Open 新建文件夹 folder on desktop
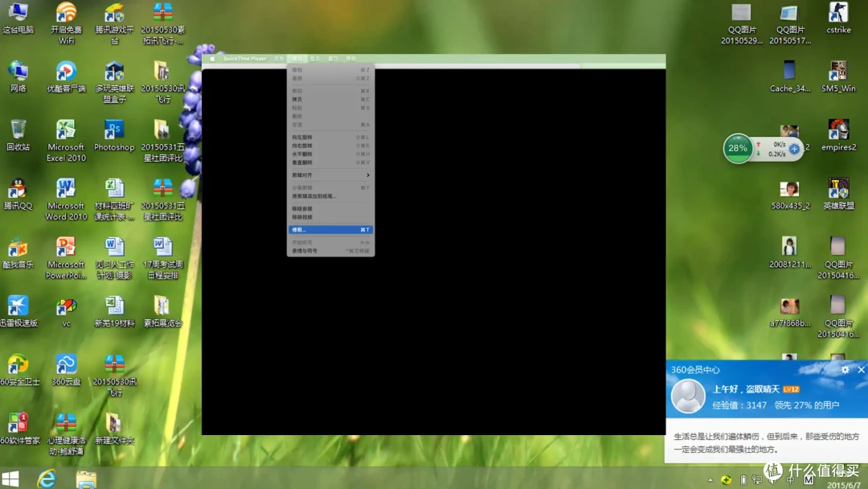 (114, 429)
